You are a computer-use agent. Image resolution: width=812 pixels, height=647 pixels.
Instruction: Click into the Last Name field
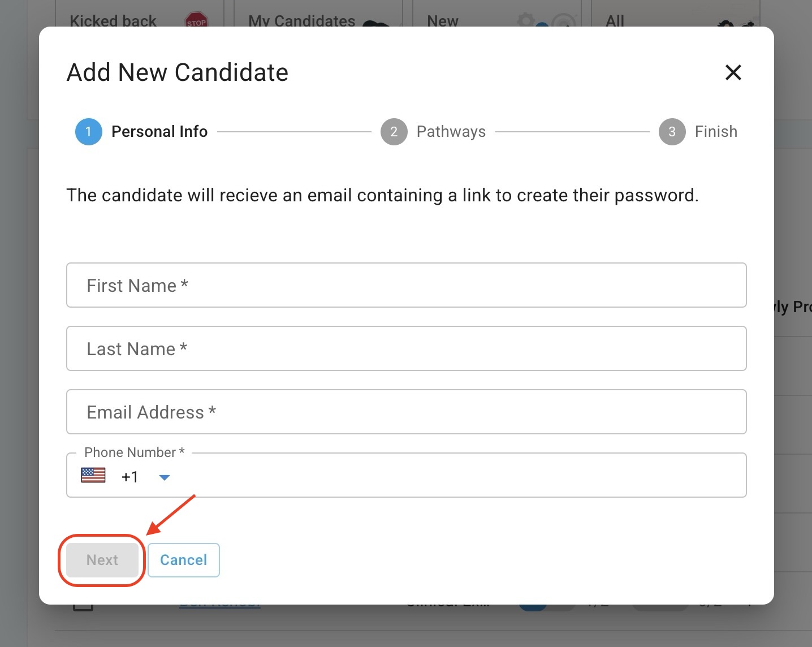406,348
